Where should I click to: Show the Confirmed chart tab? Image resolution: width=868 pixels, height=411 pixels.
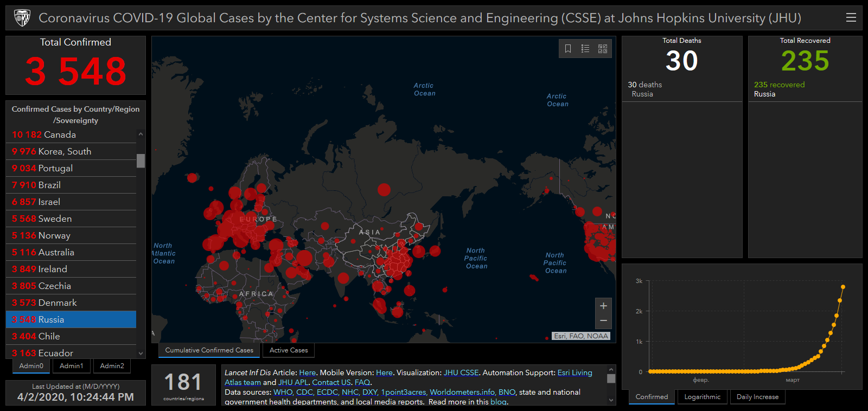[x=652, y=397]
